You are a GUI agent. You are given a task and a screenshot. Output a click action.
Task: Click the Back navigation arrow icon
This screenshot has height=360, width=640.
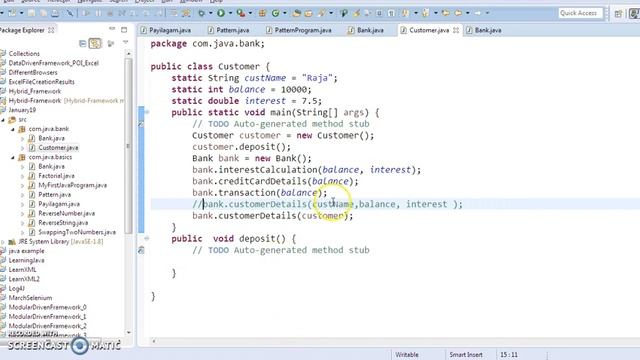click(458, 13)
